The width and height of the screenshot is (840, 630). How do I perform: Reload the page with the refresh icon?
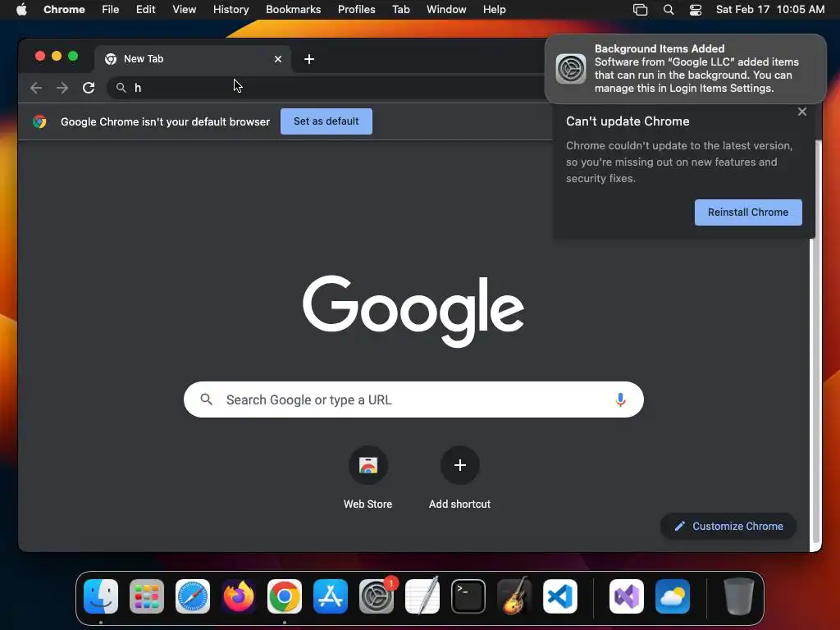click(89, 88)
